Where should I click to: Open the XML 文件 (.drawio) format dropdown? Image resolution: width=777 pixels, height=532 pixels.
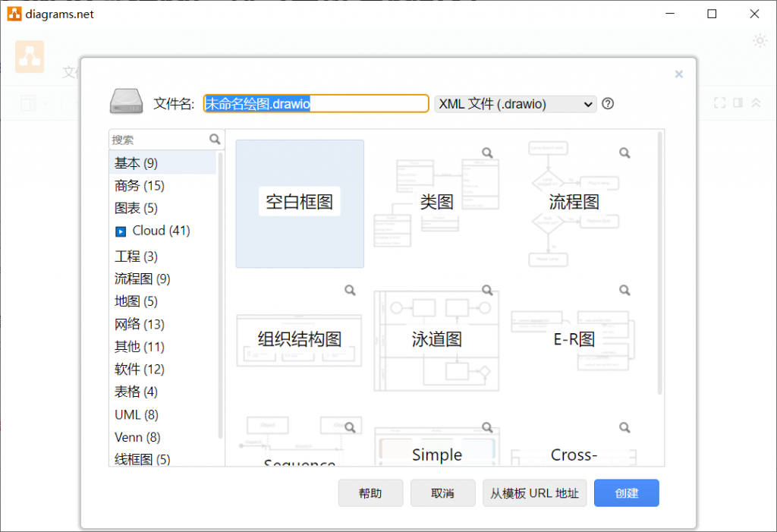point(515,102)
